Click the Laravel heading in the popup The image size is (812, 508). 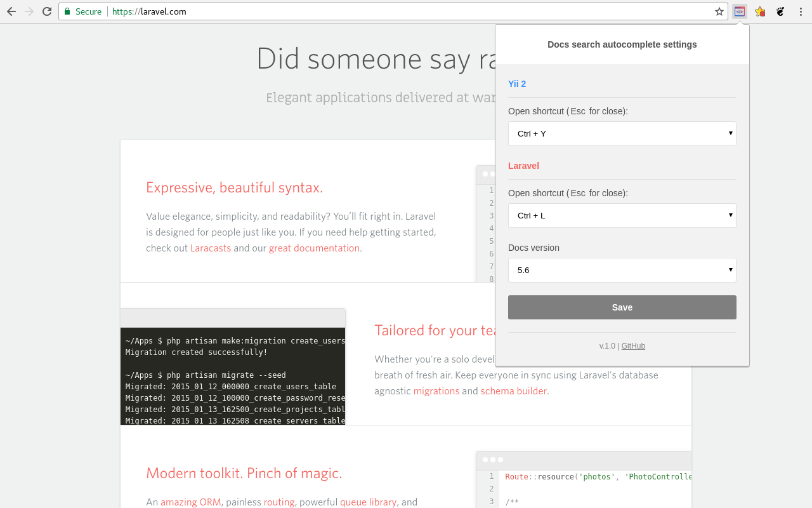coord(523,166)
